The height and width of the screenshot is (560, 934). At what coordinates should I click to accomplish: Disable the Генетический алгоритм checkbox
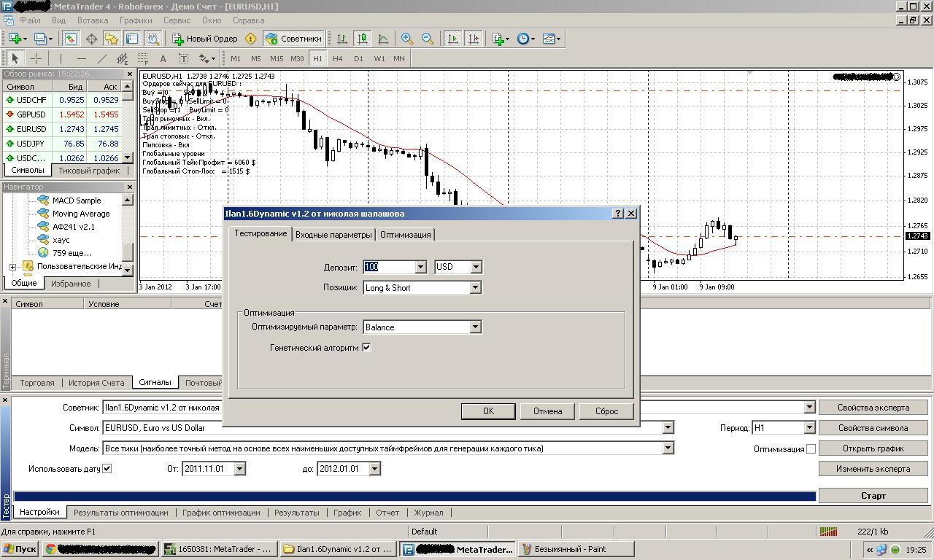pyautogui.click(x=366, y=348)
